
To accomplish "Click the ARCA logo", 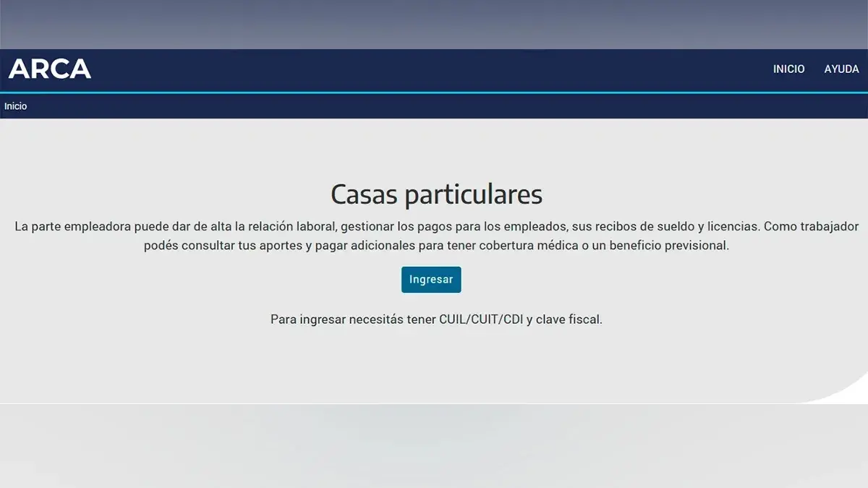I will click(x=50, y=69).
